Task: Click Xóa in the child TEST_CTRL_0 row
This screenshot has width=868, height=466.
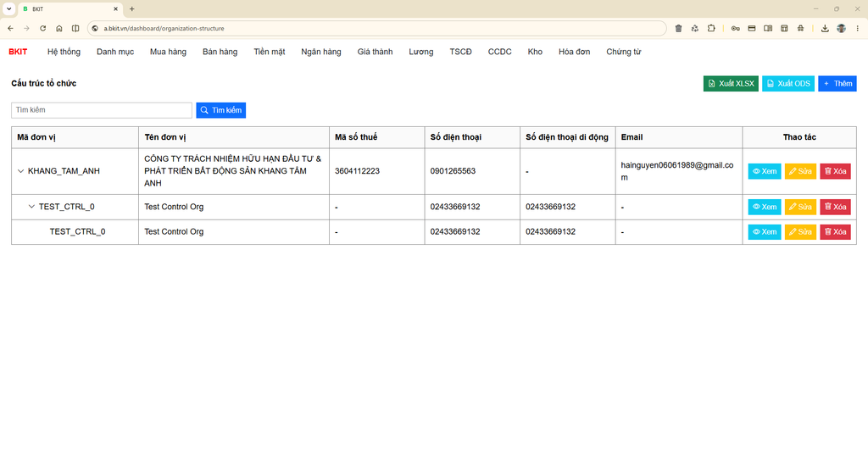Action: [x=835, y=231]
